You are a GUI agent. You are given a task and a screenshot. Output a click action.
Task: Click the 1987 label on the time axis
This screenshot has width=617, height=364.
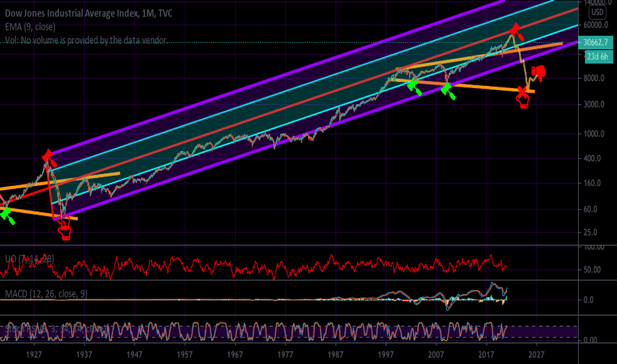coord(336,355)
